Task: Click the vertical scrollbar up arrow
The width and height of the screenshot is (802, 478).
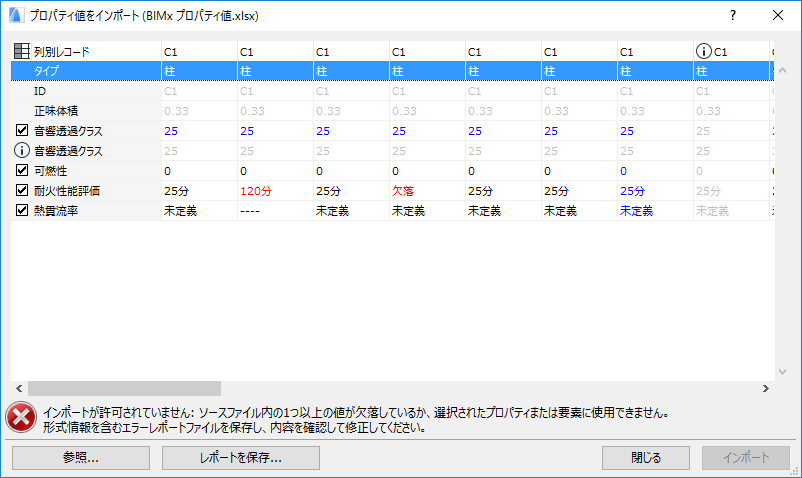Action: [783, 71]
